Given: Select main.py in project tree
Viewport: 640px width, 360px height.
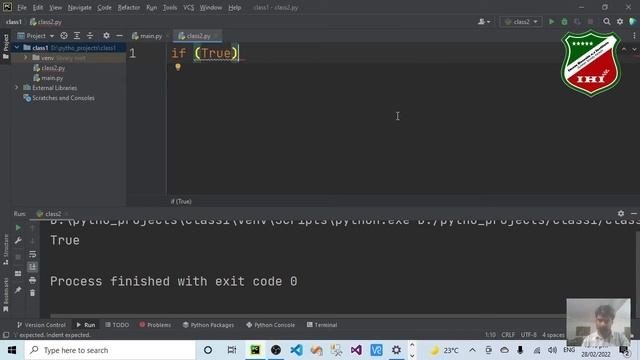Looking at the screenshot, I should coord(48,78).
